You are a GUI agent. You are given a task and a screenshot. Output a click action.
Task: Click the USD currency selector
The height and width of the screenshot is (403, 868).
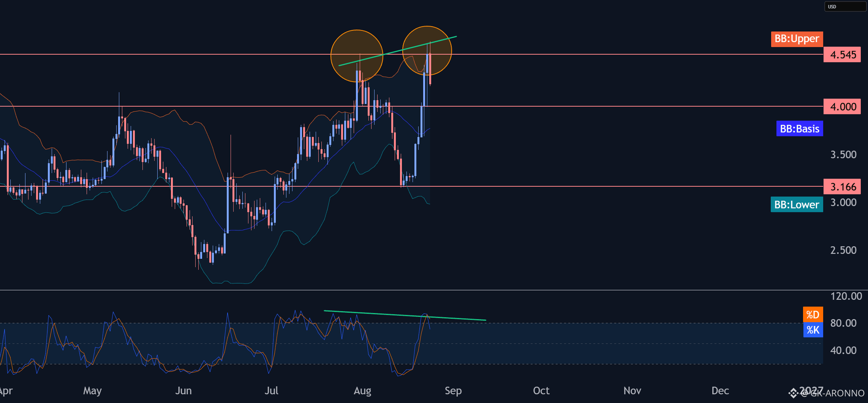click(x=845, y=6)
